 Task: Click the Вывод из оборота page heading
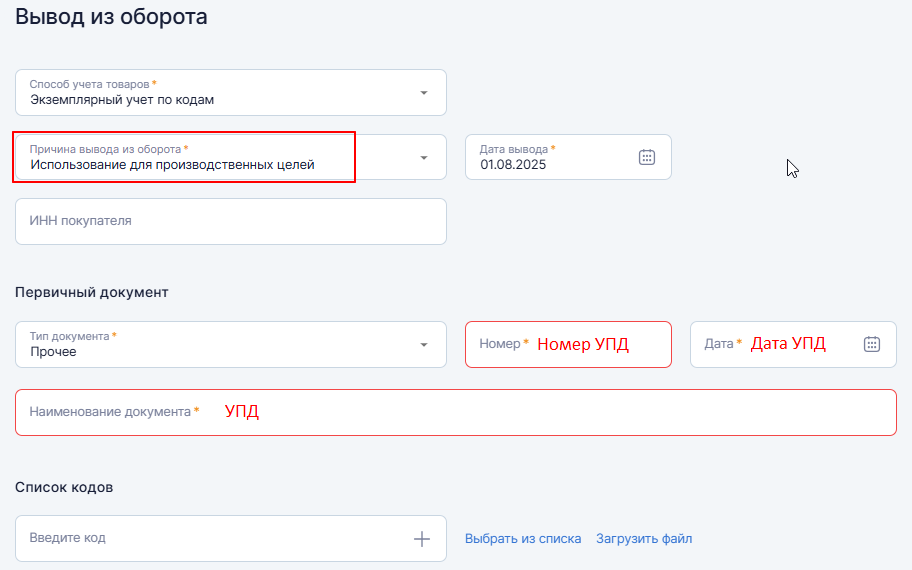[x=111, y=17]
